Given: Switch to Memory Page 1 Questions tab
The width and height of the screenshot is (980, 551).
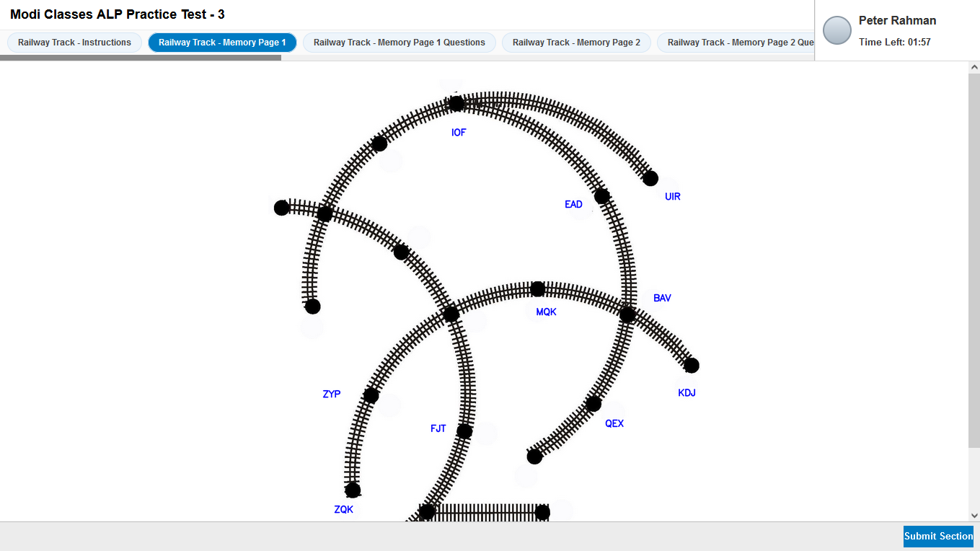Looking at the screenshot, I should [399, 43].
